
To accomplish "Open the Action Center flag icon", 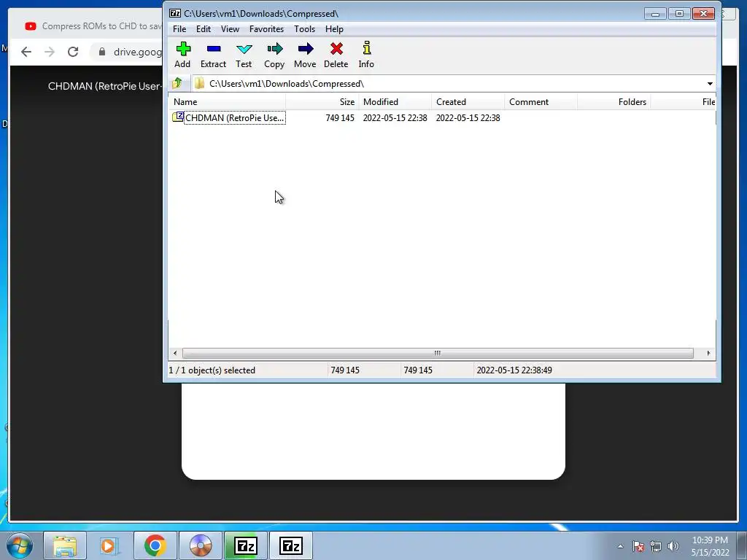I will click(x=638, y=546).
